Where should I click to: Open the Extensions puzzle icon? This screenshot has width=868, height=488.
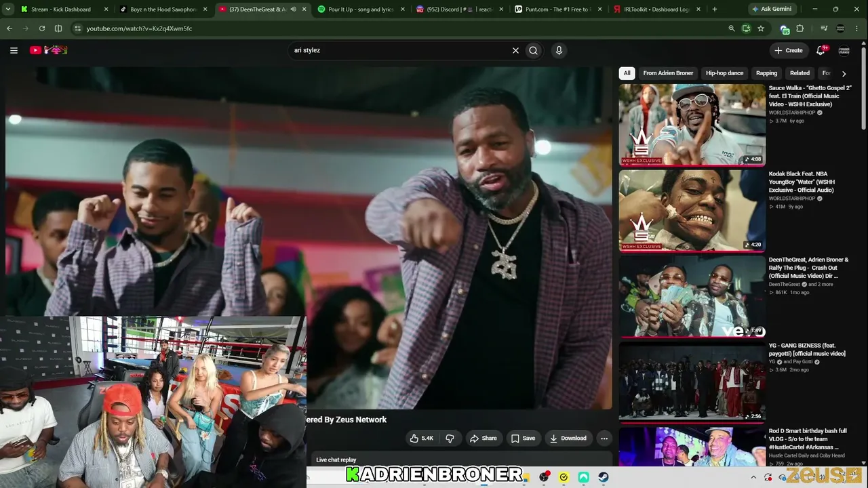[800, 28]
